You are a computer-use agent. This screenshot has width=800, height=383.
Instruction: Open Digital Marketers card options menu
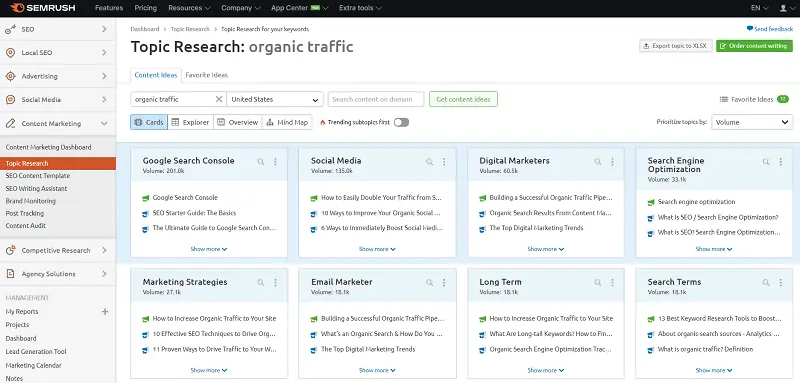(612, 162)
